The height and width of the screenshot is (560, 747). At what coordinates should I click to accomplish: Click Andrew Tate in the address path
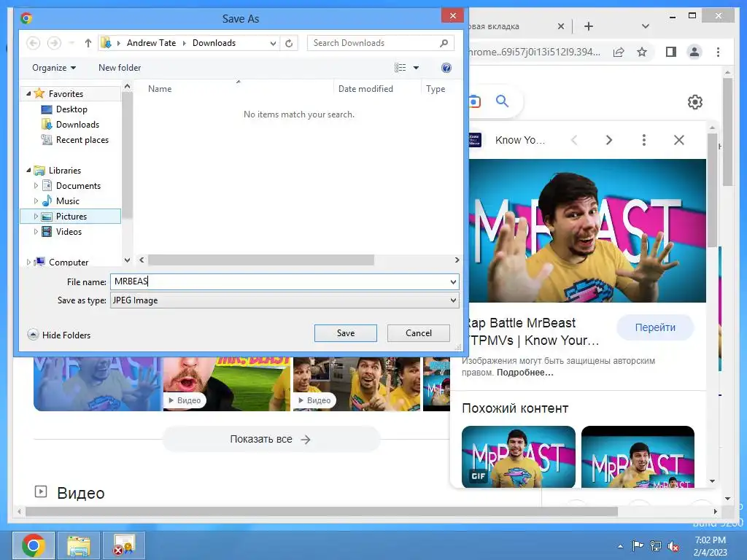coord(151,43)
